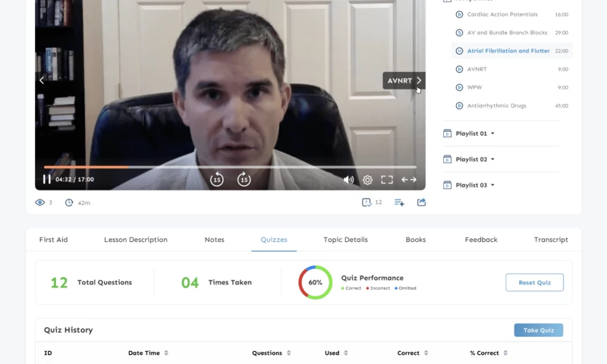Open the First Aid tab
Viewport: 607px width, 364px height.
coord(53,240)
